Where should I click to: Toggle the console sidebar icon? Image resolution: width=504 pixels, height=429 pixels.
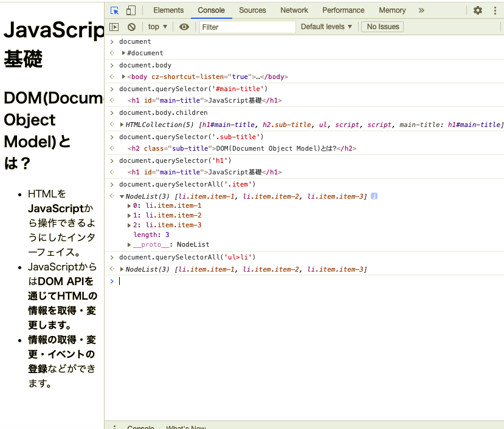pos(114,27)
